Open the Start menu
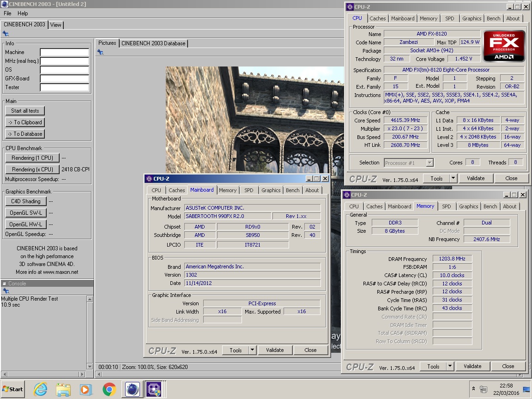Image resolution: width=532 pixels, height=399 pixels. tap(12, 389)
